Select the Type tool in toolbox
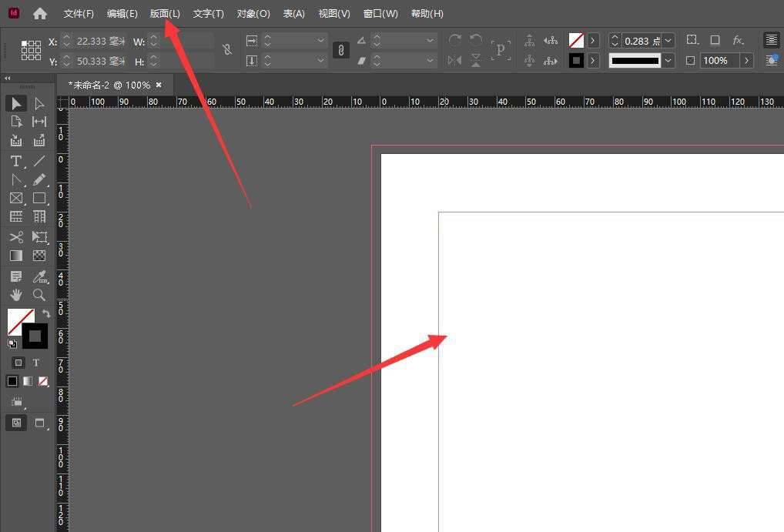The width and height of the screenshot is (784, 532). tap(15, 161)
